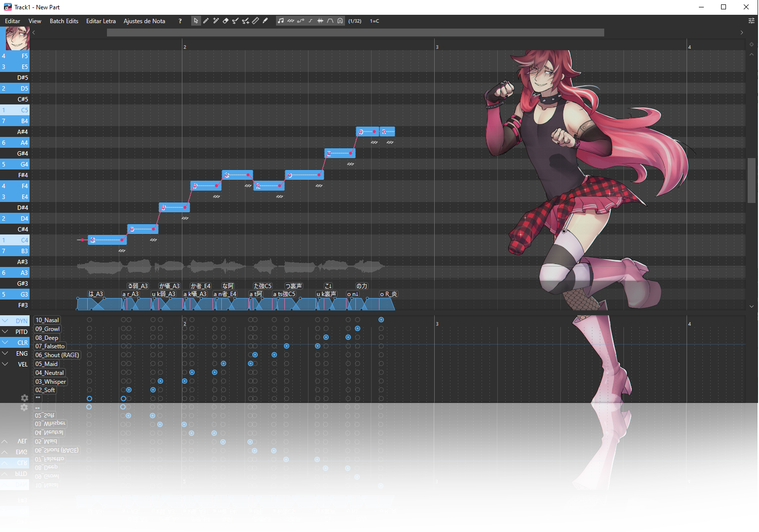Open the View menu
Viewport: 759px width, 532px height.
click(35, 21)
